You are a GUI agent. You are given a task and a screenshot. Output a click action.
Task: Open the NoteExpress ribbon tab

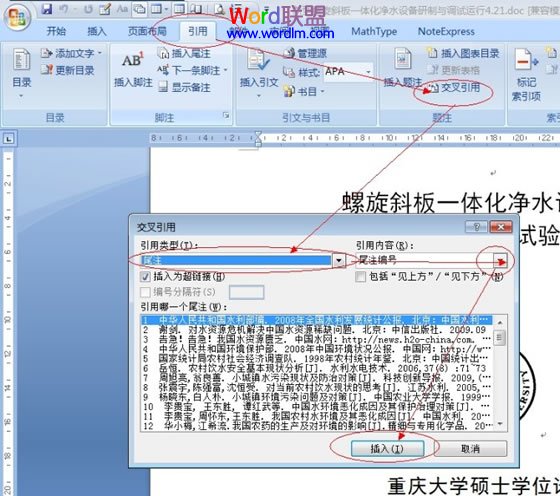446,31
